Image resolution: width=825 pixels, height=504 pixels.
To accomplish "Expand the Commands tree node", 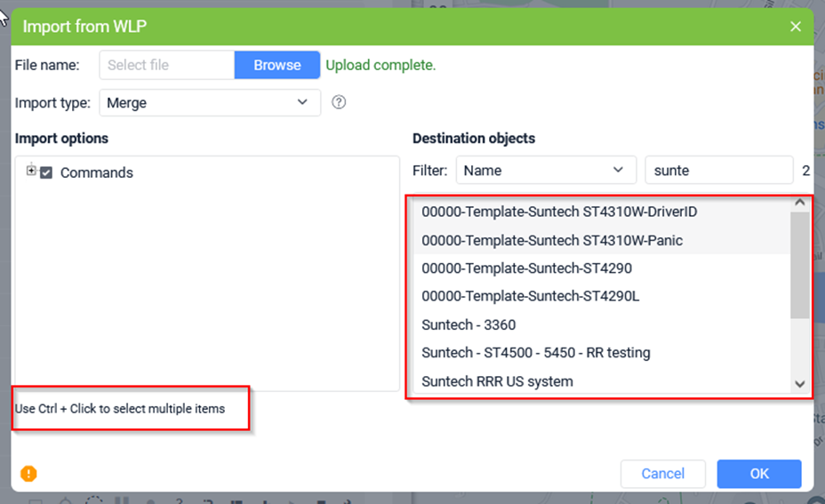I will (x=31, y=171).
